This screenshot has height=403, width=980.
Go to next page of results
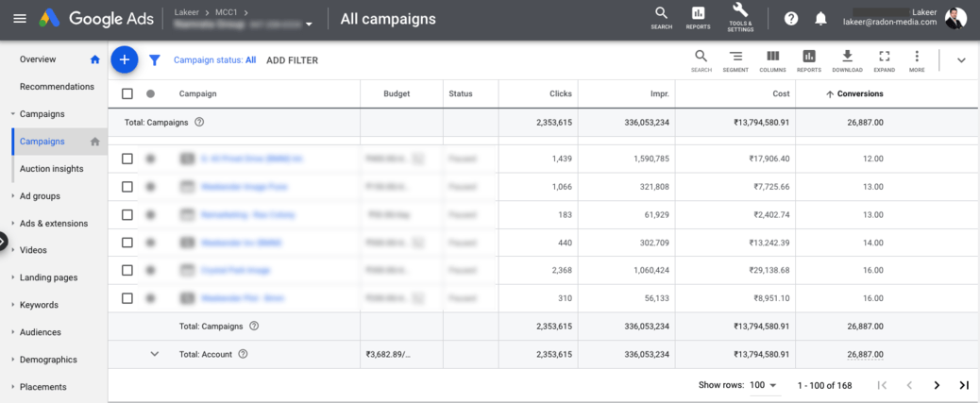[937, 385]
